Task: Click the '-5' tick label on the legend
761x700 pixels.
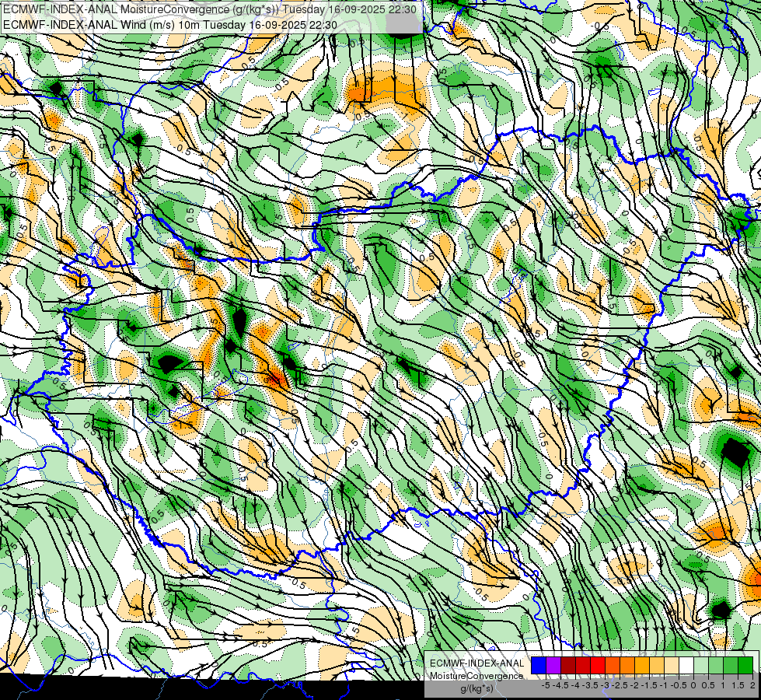Action: point(546,685)
